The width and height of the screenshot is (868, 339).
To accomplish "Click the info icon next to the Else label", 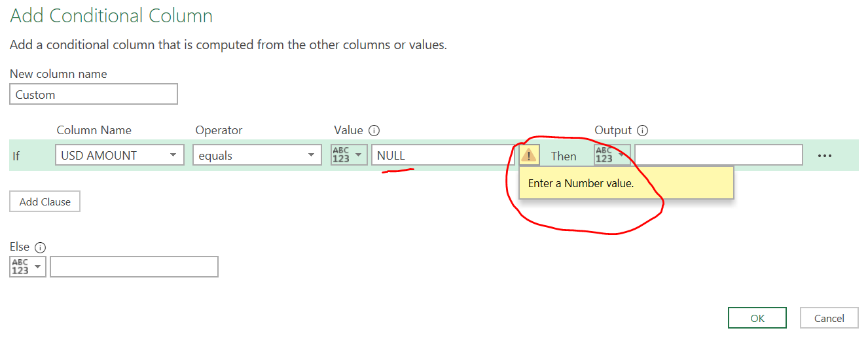I will point(40,247).
